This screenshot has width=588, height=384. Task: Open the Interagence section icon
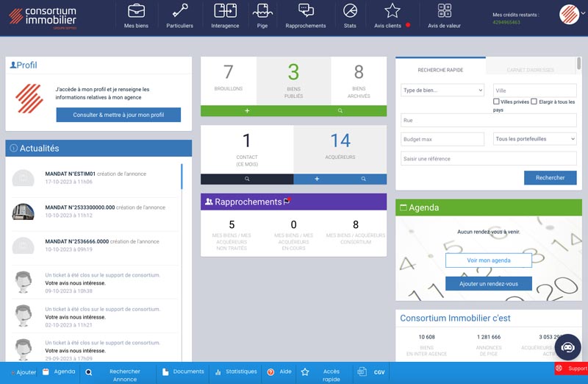point(225,11)
